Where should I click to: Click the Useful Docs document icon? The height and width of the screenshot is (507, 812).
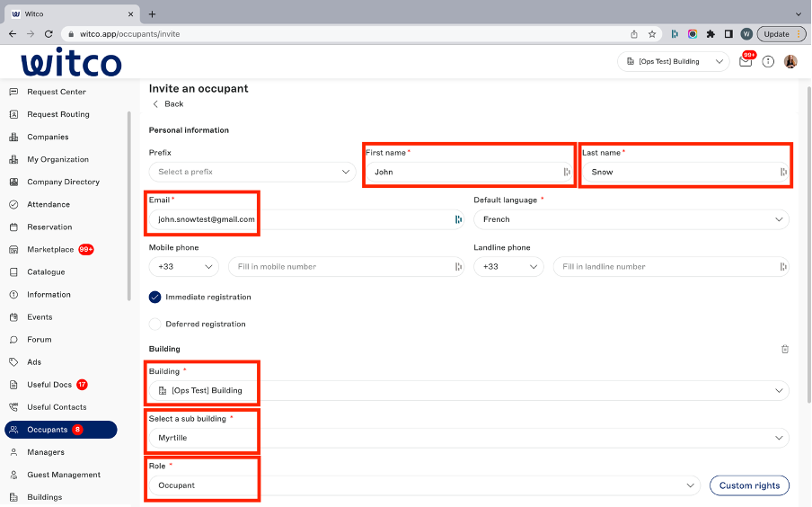click(x=14, y=385)
